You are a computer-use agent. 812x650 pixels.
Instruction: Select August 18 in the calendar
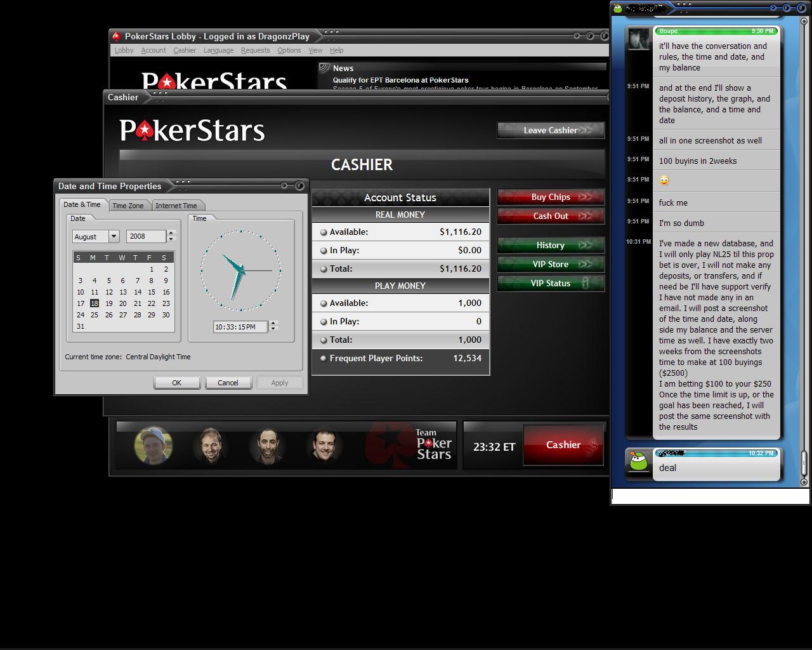(x=95, y=303)
